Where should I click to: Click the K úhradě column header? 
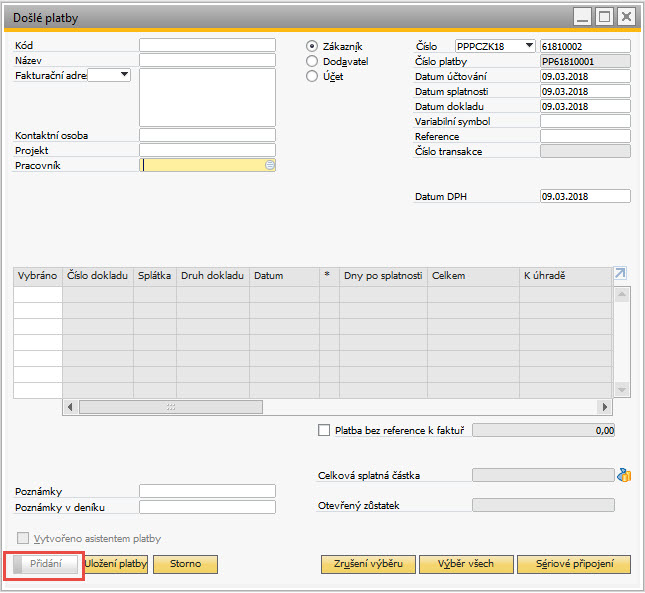[566, 276]
